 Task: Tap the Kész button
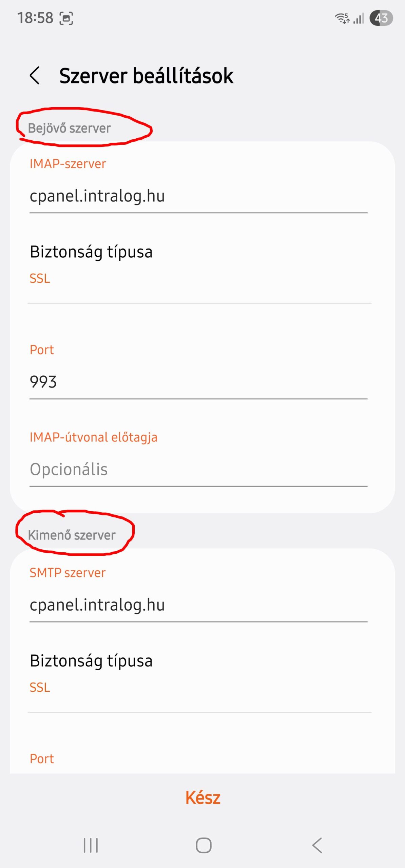[x=203, y=797]
